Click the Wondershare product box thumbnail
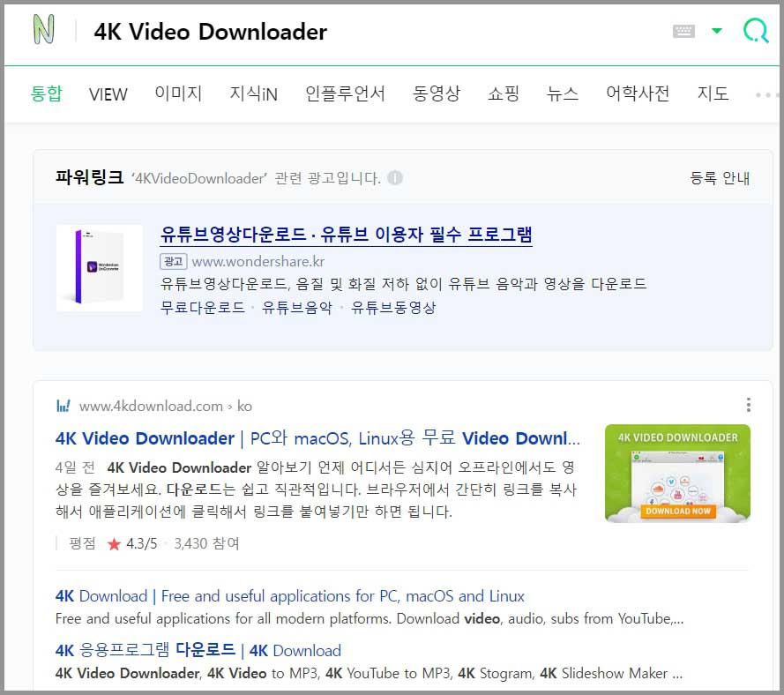784x695 pixels. click(x=100, y=268)
